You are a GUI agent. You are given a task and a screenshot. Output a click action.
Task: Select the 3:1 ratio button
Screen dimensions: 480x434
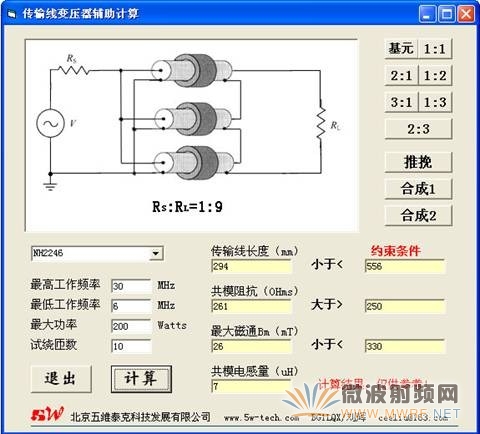(401, 102)
